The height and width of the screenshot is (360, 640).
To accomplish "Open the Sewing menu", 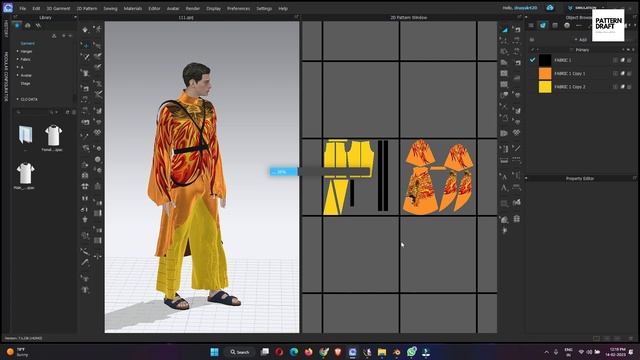I will 110,8.
